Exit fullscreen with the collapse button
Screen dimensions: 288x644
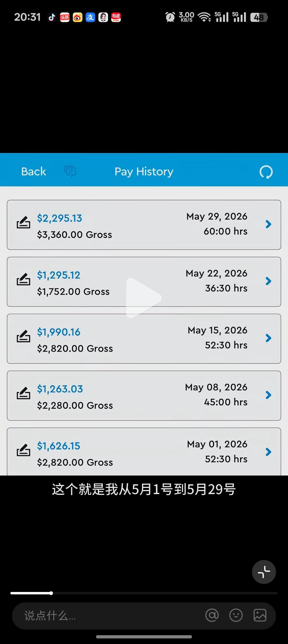click(264, 572)
